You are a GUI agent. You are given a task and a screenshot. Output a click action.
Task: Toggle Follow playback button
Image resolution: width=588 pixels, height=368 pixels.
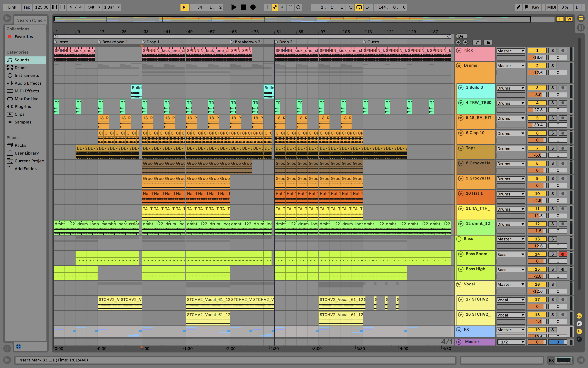click(185, 7)
